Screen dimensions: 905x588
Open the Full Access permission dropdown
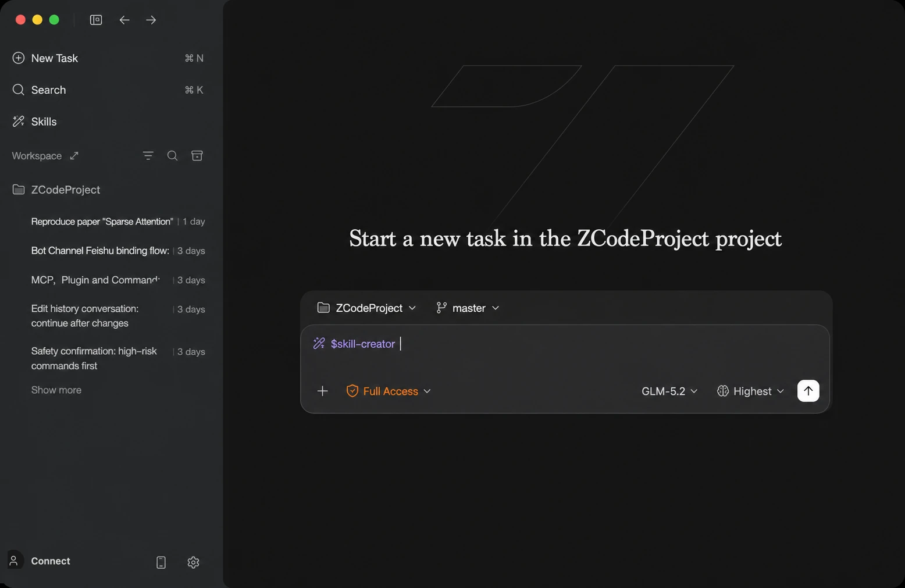(389, 391)
